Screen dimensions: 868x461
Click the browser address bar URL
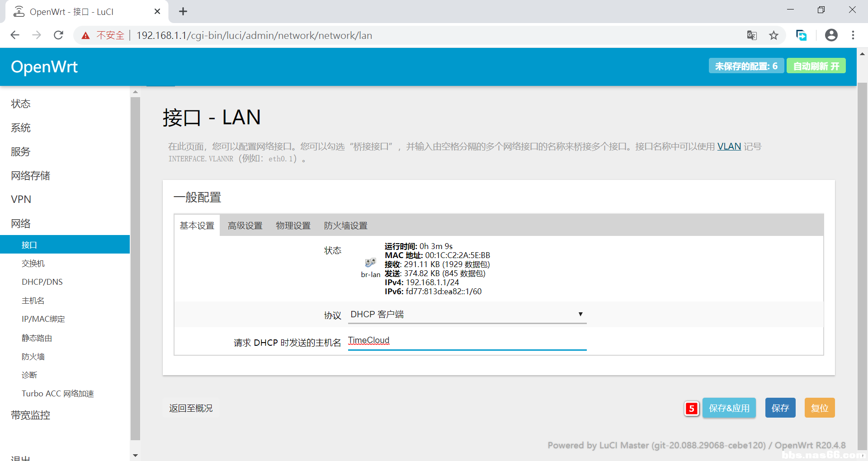pos(255,35)
